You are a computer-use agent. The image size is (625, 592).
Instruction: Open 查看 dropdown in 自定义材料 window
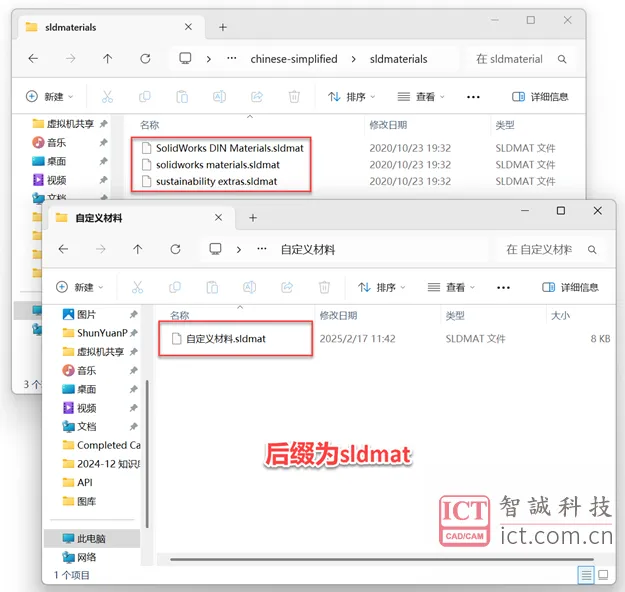pos(451,287)
